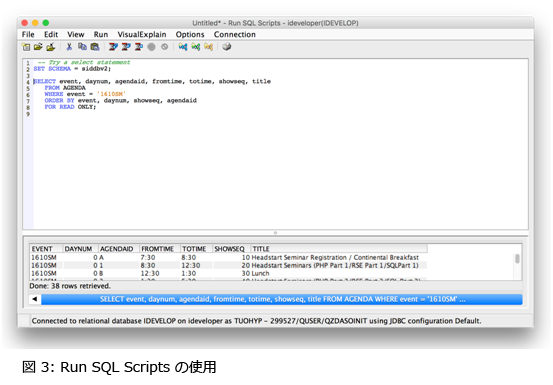Screen dimensions: 553x385
Task: Click the green maximize window button
Action: click(x=46, y=23)
